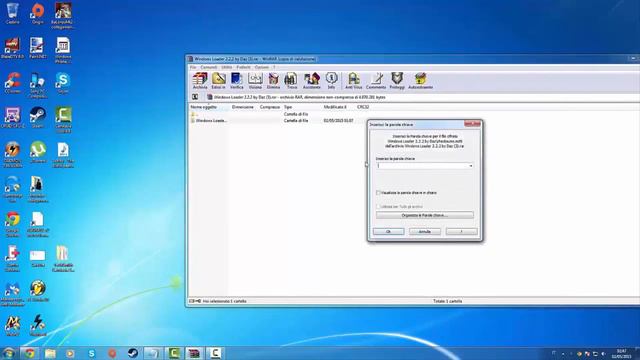Check Visualizza la parola chiave in chiaro
The image size is (640, 360).
[x=378, y=193]
